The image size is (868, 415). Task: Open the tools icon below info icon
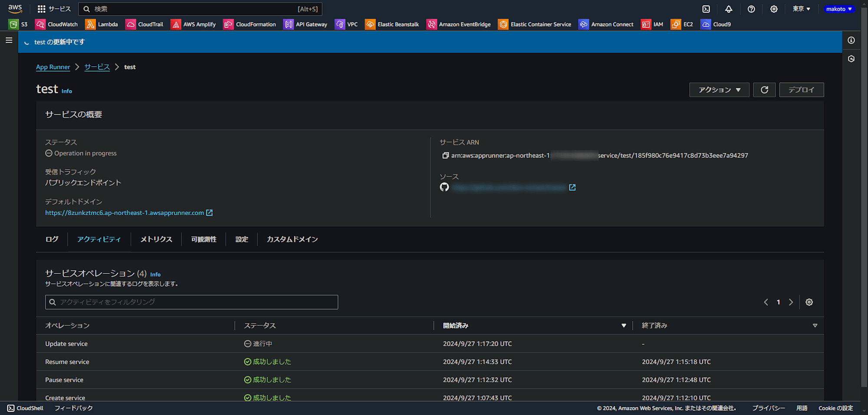click(x=851, y=59)
